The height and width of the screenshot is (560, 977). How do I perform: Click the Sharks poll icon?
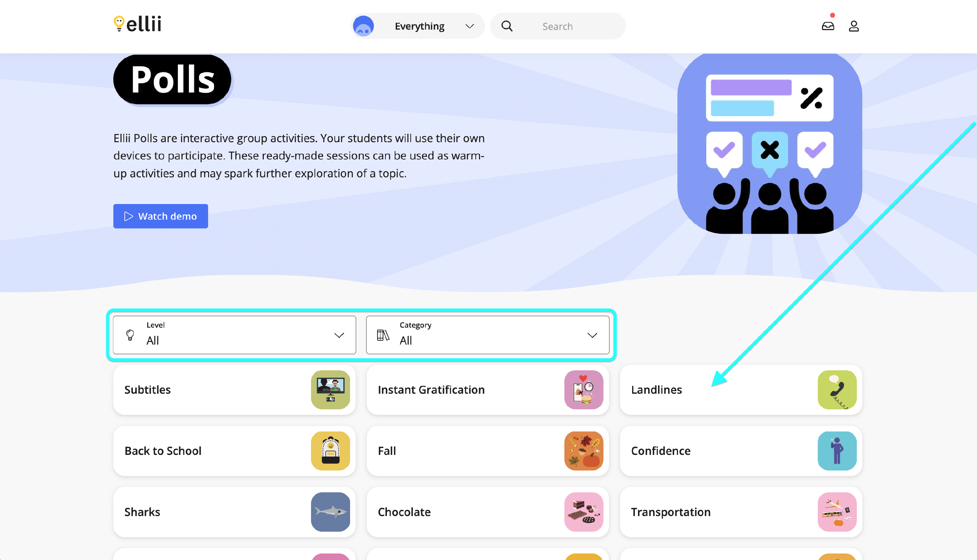coord(330,512)
